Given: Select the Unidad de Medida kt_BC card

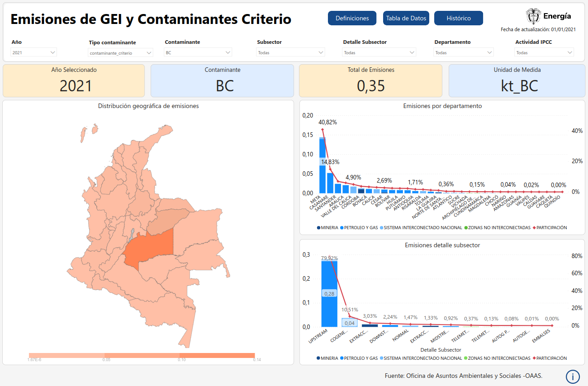Looking at the screenshot, I should (x=517, y=80).
